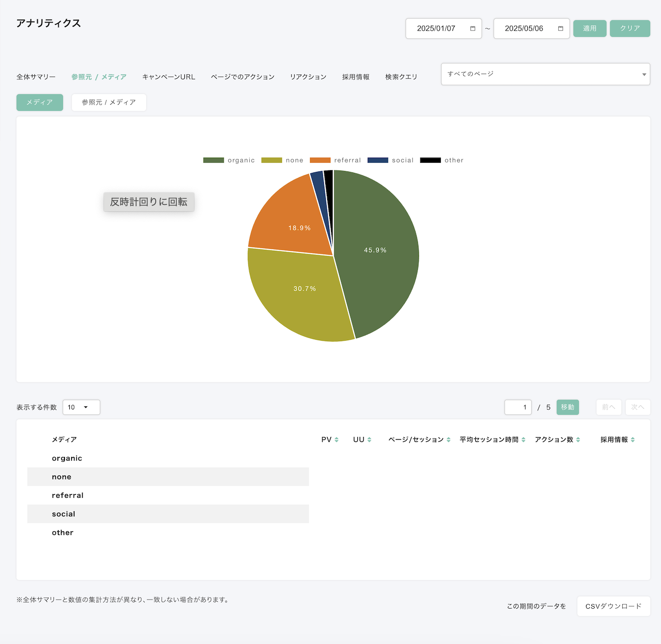This screenshot has height=644, width=661.
Task: Select the メディア sub-tab button
Action: click(x=40, y=102)
